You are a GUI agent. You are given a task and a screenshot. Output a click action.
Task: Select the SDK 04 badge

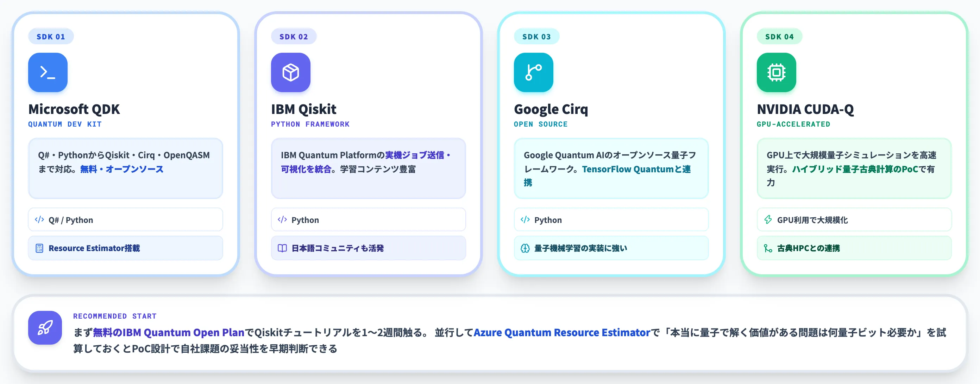point(779,37)
